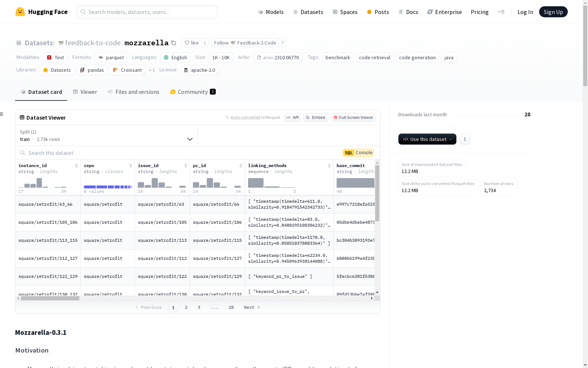
Task: Show the +1 additional libraries
Action: (x=152, y=70)
